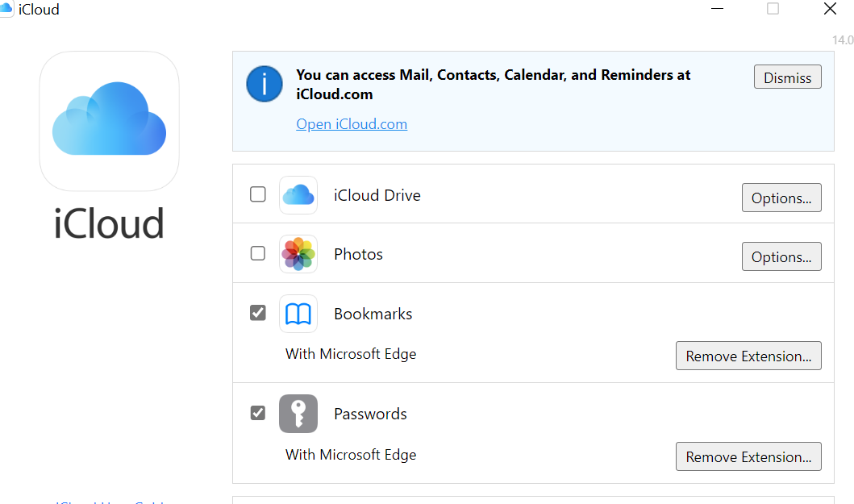Screen dimensions: 854x504
Task: Enable the Photos checkbox
Action: pyautogui.click(x=258, y=253)
